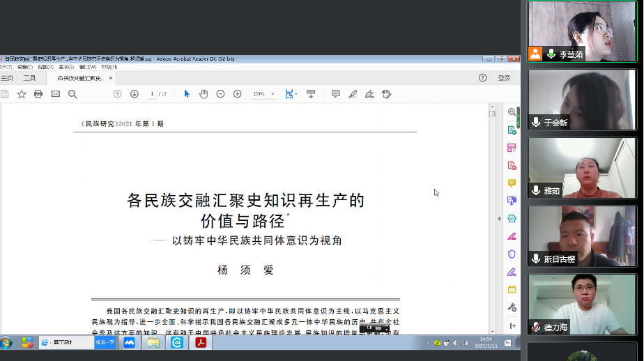Add a comment with sticky note icon
644x361 pixels.
pos(336,94)
